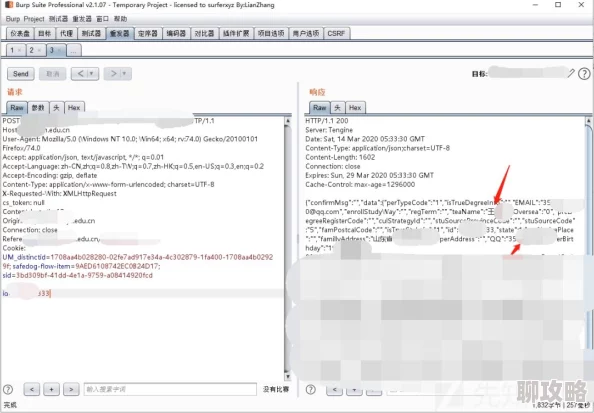Screen dimensions: 594x413
Task: Open the 项目选项 tab
Action: (271, 33)
